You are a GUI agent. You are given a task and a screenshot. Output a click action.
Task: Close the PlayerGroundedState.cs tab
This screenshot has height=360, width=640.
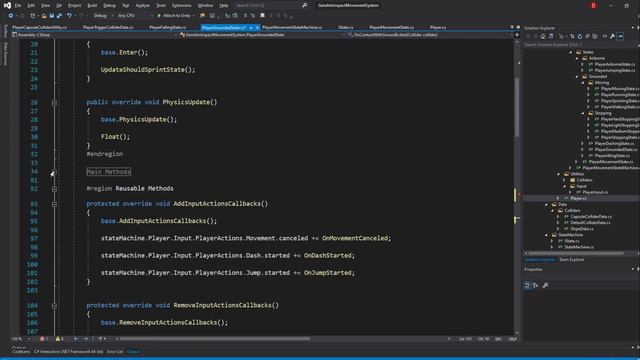[257, 28]
